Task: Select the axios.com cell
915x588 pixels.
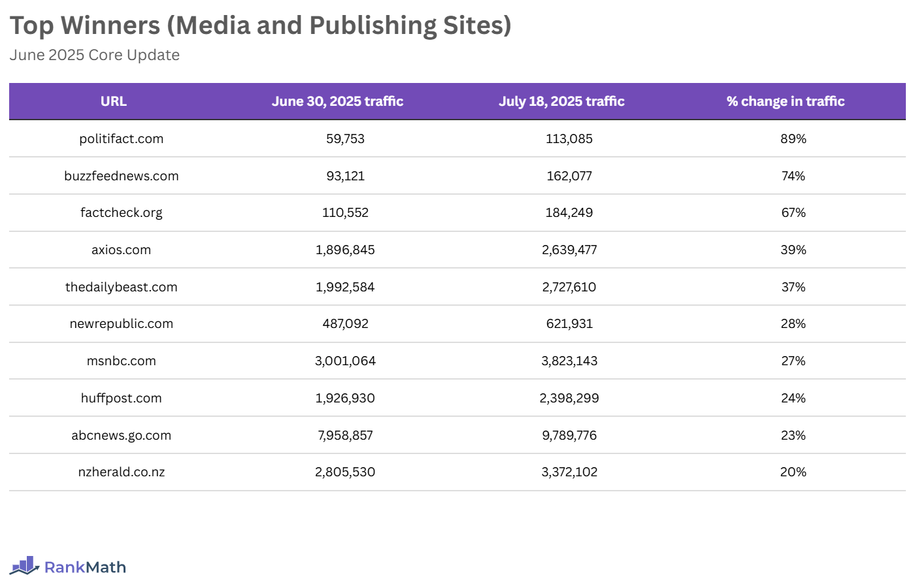Action: [x=122, y=250]
